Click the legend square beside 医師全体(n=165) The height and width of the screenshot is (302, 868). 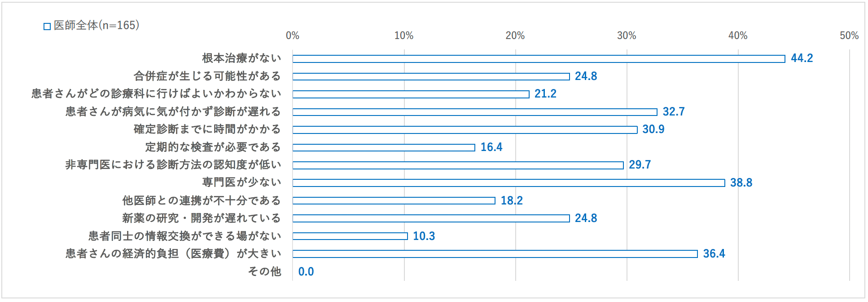(47, 27)
